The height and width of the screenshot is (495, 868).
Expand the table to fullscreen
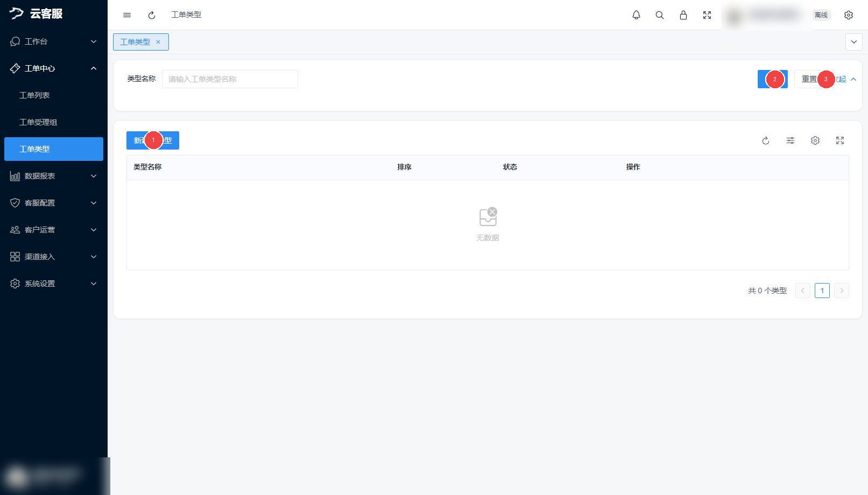(840, 140)
